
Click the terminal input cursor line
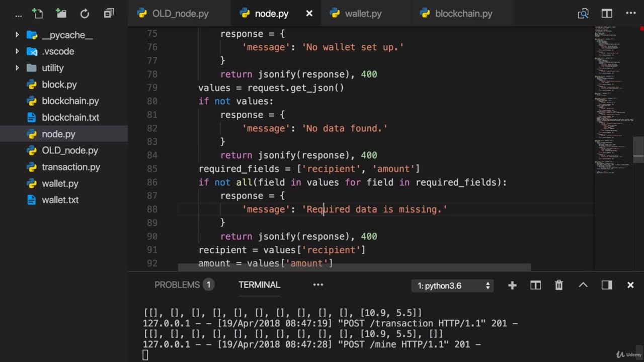(x=145, y=355)
